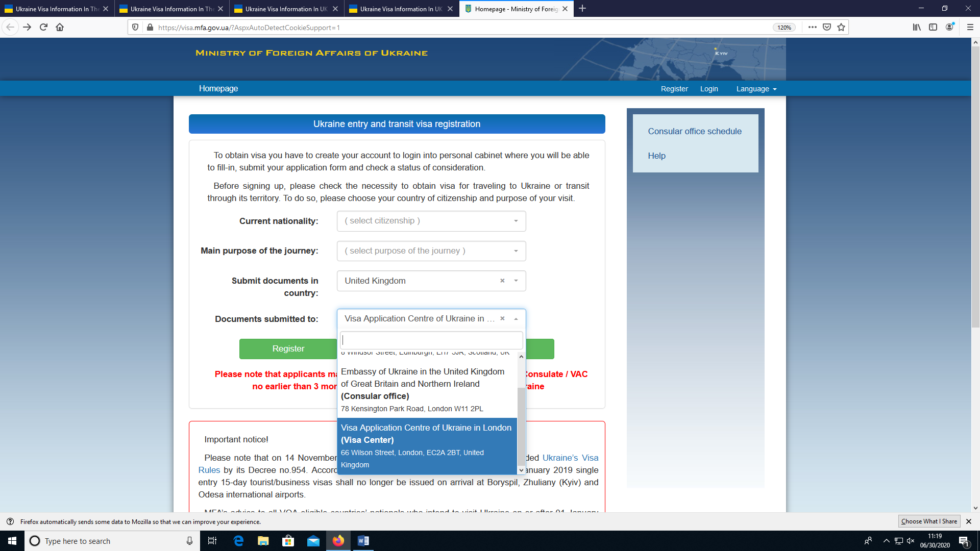This screenshot has height=551, width=980.
Task: Open the Firefox hamburger menu
Action: click(x=969, y=27)
